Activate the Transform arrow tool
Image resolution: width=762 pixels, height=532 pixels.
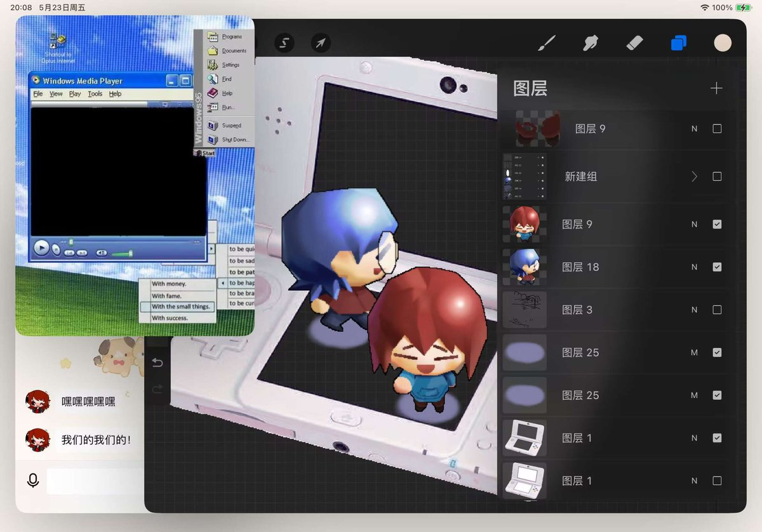click(x=321, y=43)
